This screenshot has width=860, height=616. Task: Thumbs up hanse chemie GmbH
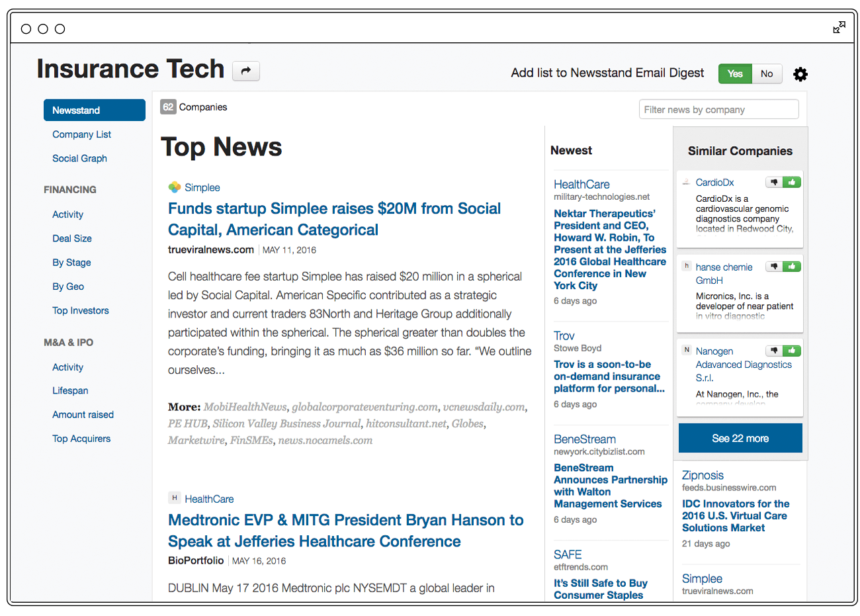(791, 267)
